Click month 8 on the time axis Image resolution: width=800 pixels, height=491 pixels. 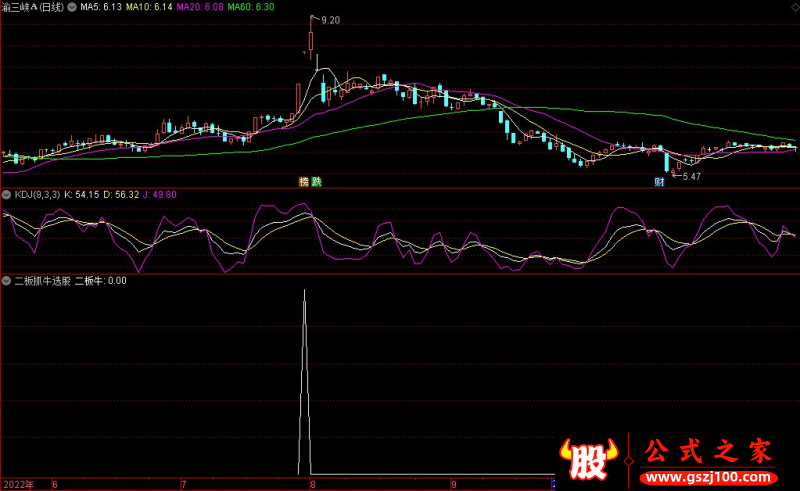pyautogui.click(x=313, y=484)
